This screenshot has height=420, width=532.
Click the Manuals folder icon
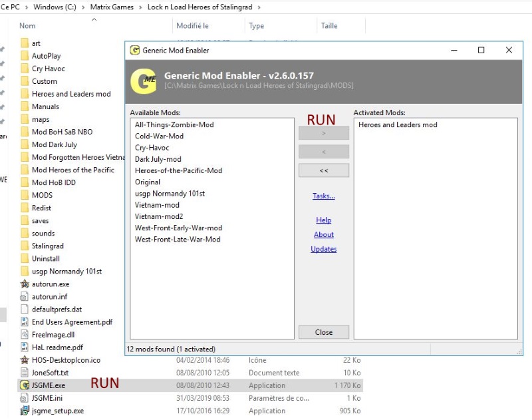25,106
